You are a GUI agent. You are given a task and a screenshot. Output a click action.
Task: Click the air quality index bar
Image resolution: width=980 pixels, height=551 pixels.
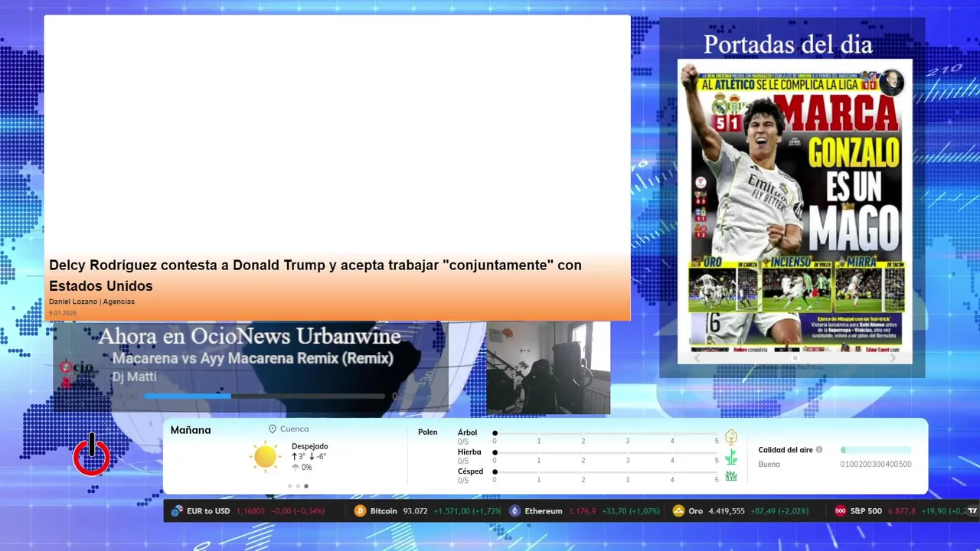(x=876, y=450)
